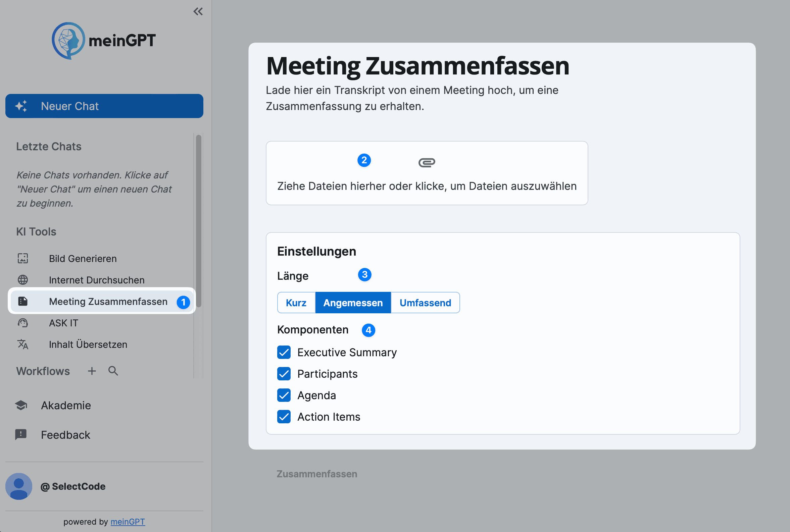Open the Feedback section

coord(65,435)
